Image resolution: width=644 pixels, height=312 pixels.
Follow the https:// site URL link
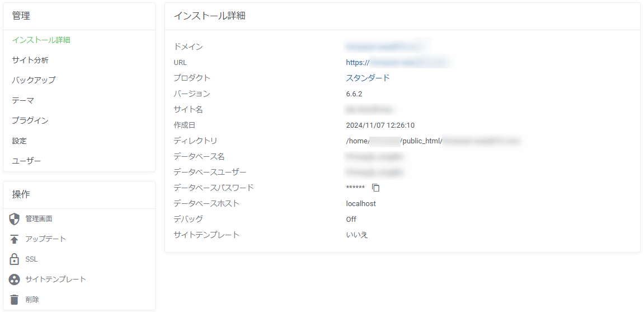398,63
